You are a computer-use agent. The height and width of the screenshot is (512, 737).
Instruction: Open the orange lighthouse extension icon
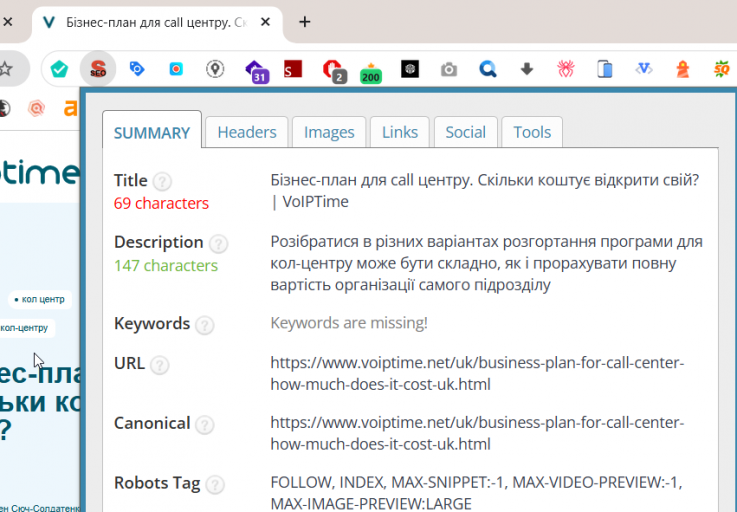pos(683,69)
